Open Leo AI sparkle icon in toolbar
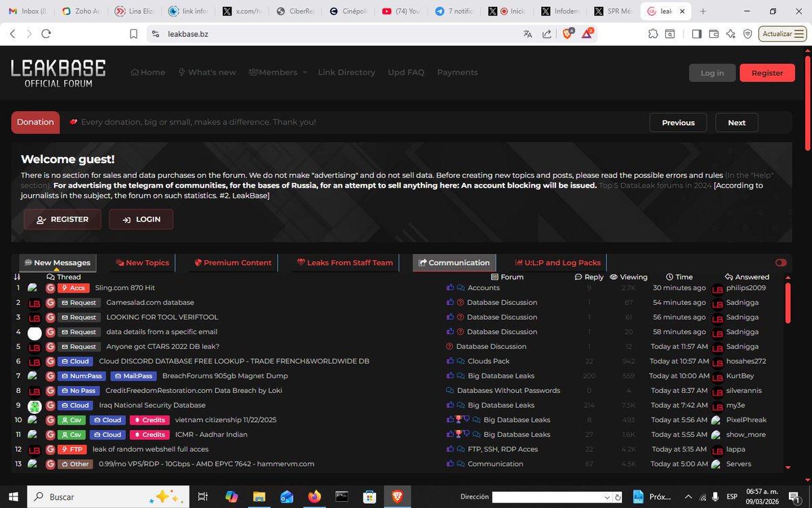 click(x=731, y=34)
